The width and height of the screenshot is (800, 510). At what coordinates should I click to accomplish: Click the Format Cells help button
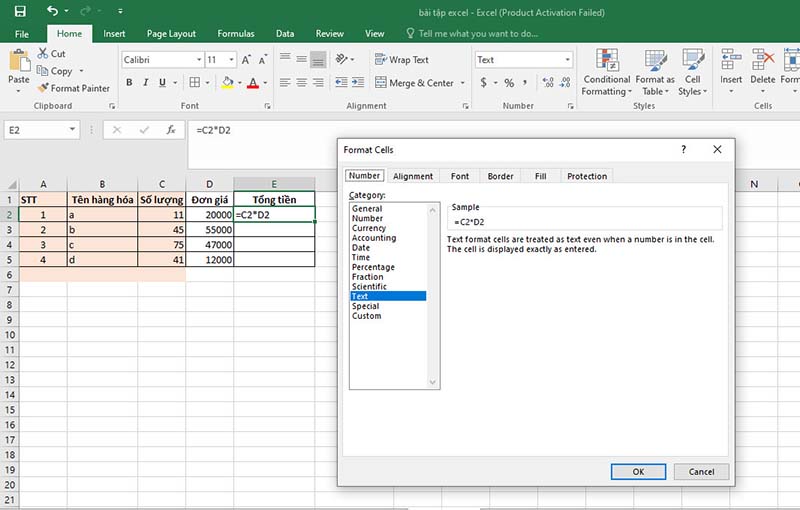tap(684, 149)
